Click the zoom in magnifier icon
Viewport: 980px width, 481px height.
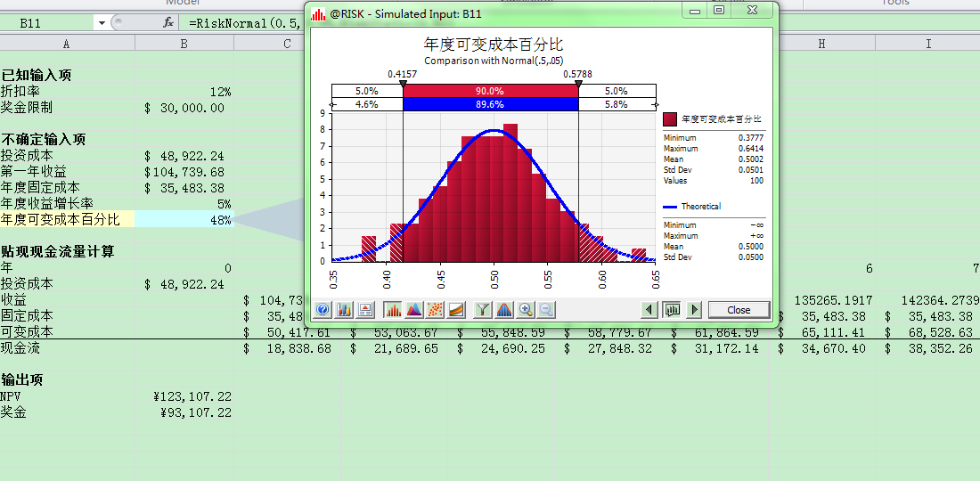526,309
